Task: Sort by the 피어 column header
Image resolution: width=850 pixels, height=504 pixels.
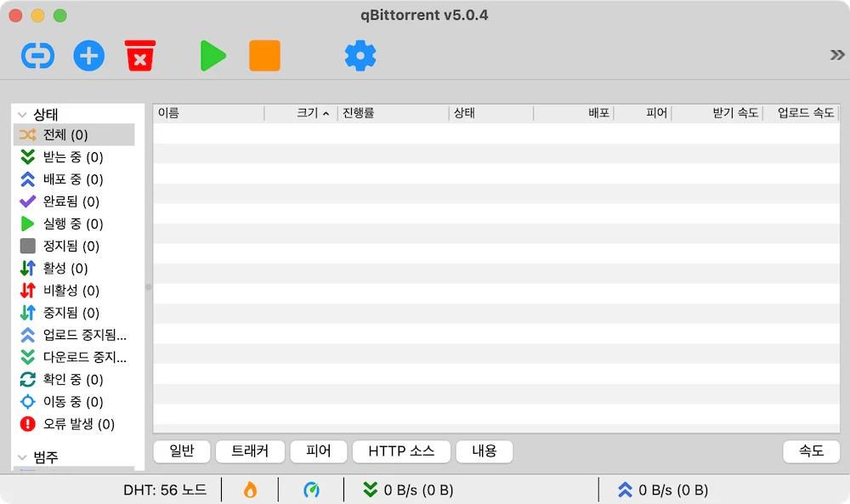Action: click(x=643, y=113)
